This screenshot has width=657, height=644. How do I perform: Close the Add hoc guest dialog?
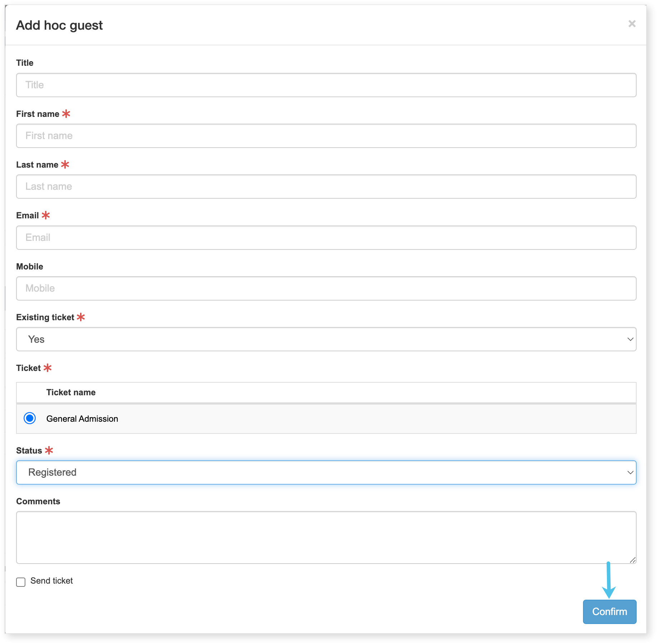click(632, 24)
